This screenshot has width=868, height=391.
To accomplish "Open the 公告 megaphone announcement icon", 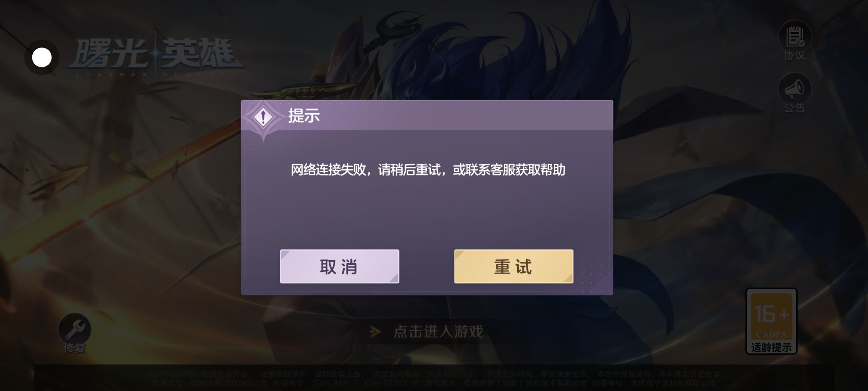I will (x=795, y=89).
